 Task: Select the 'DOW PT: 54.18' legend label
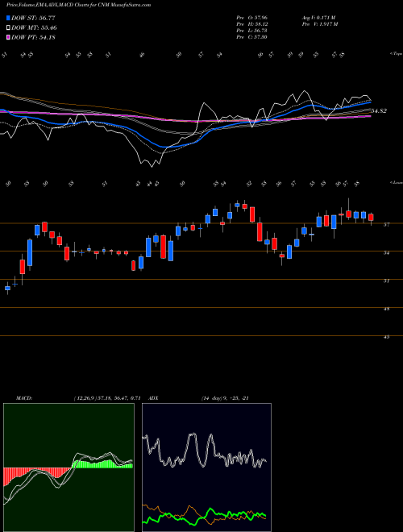click(33, 37)
